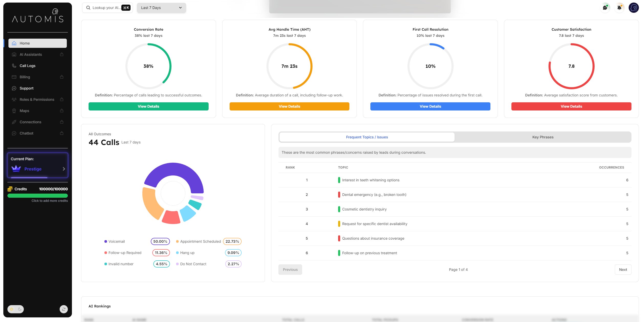Click the Connections plug icon

click(x=14, y=122)
